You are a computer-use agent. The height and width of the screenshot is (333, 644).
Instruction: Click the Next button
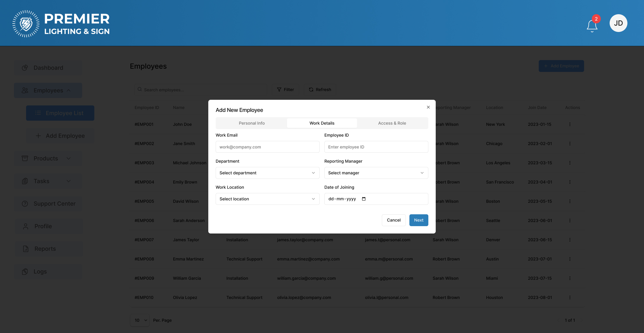pyautogui.click(x=419, y=220)
